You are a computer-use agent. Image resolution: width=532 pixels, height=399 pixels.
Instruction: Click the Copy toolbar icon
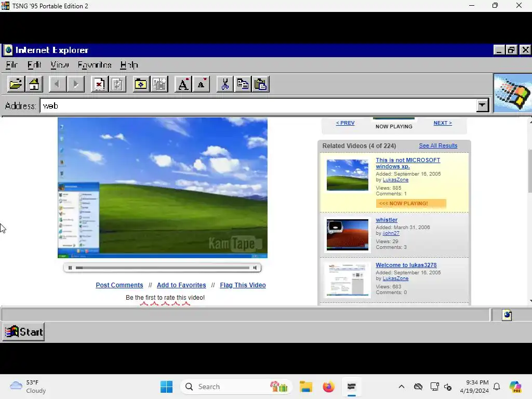tap(243, 84)
